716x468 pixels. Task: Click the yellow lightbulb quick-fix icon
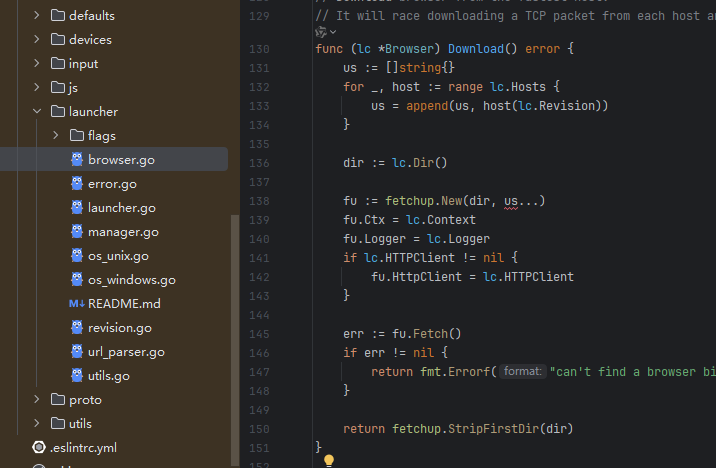pos(328,461)
